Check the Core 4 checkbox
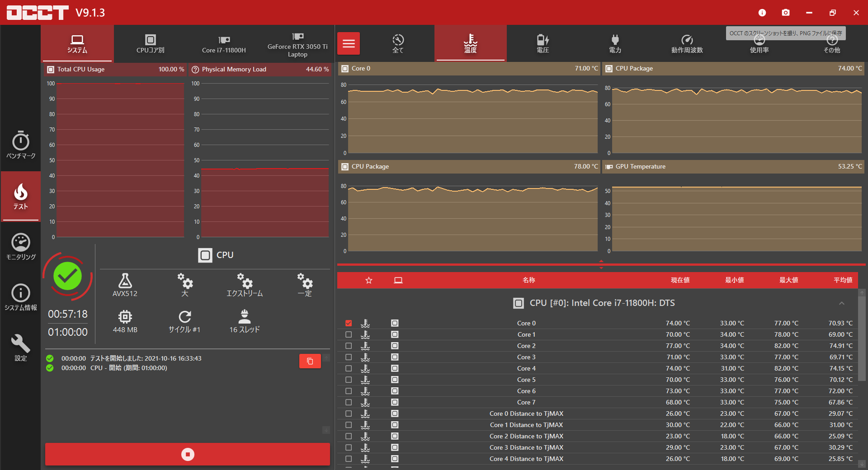 349,368
